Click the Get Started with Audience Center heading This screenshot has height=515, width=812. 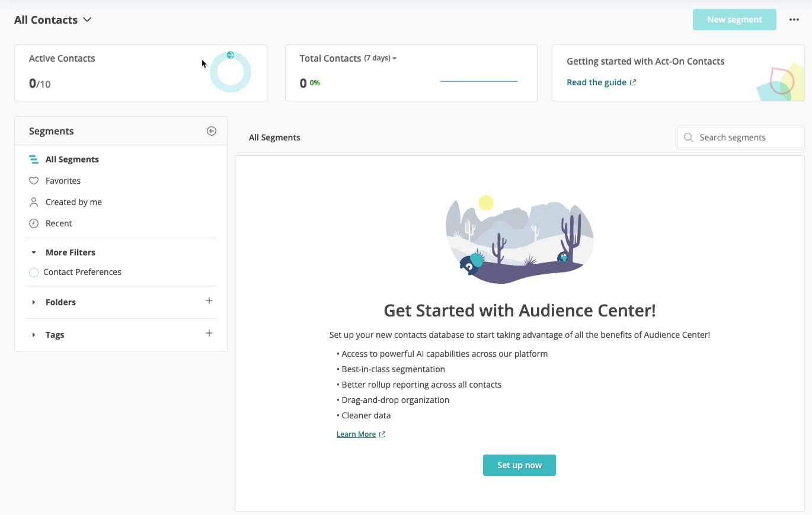click(x=520, y=311)
